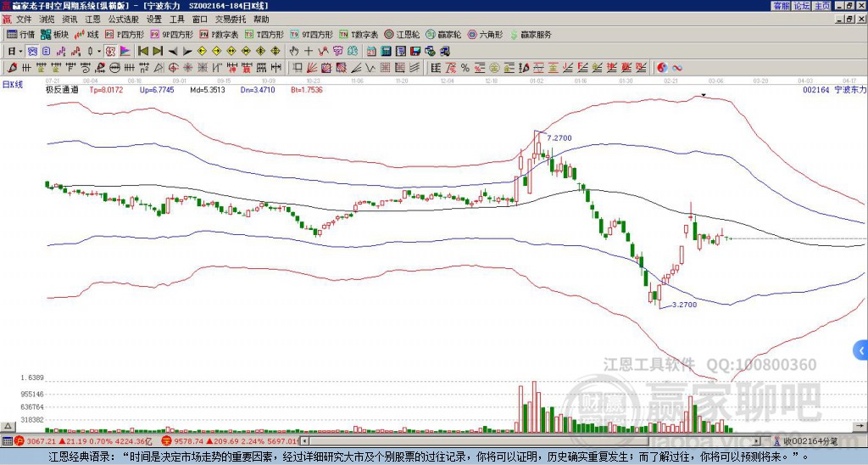The width and height of the screenshot is (868, 465).
Task: Click the black right arrow icon
Action: pyautogui.click(x=187, y=52)
